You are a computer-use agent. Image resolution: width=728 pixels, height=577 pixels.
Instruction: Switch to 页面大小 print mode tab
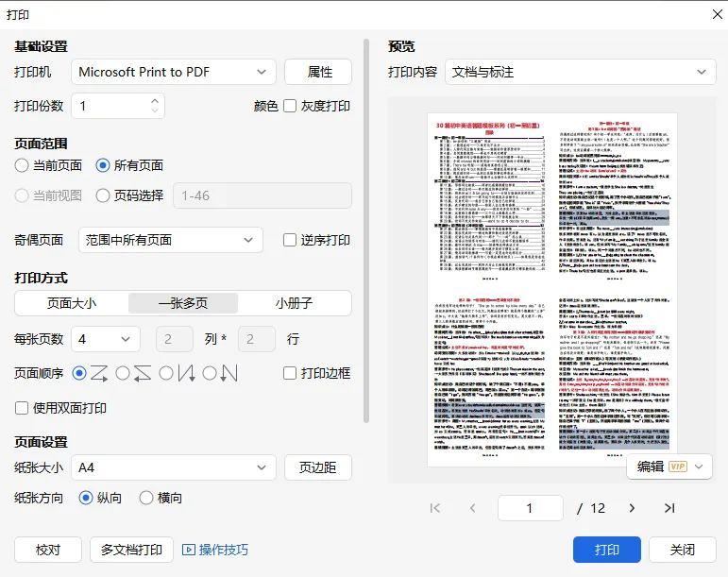72,303
